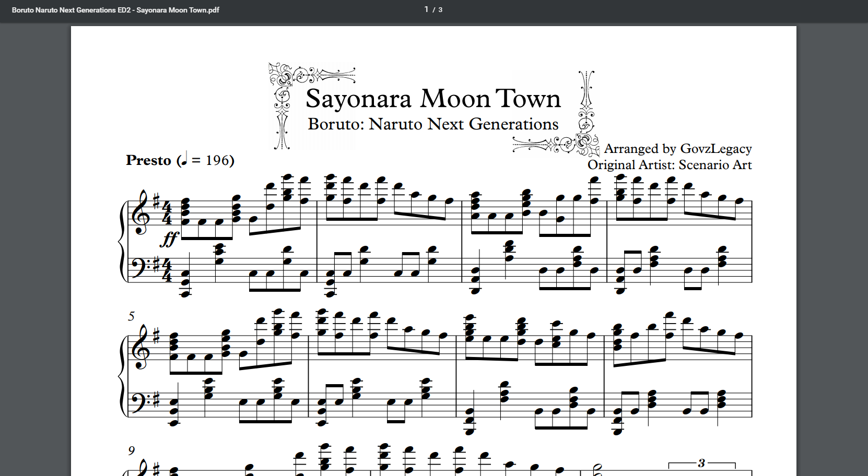
Task: Click the total page count 3
Action: click(x=440, y=10)
